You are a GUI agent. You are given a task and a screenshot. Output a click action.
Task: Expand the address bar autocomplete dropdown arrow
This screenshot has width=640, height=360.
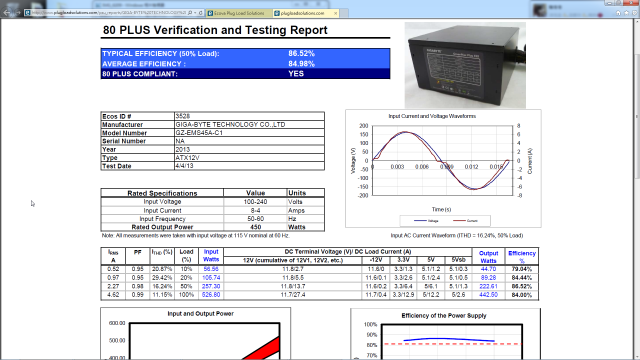point(195,13)
